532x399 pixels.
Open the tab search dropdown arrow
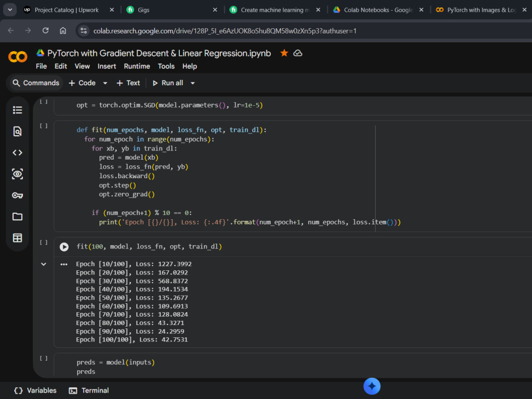pos(10,10)
